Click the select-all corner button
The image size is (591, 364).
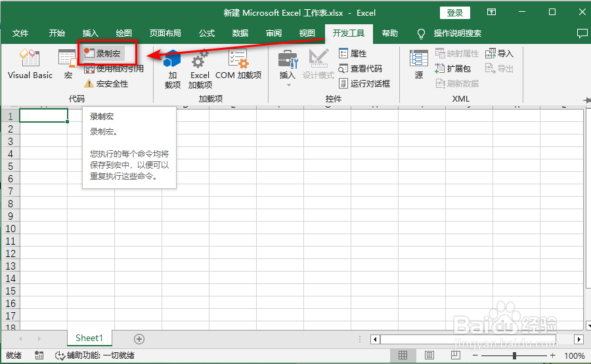coord(10,107)
